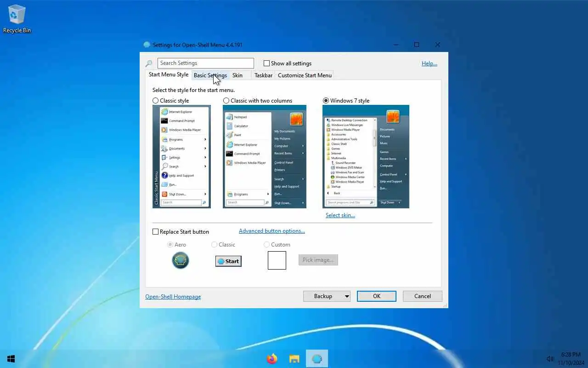This screenshot has width=588, height=368.
Task: Click the Classic style preview thumbnail
Action: 181,156
